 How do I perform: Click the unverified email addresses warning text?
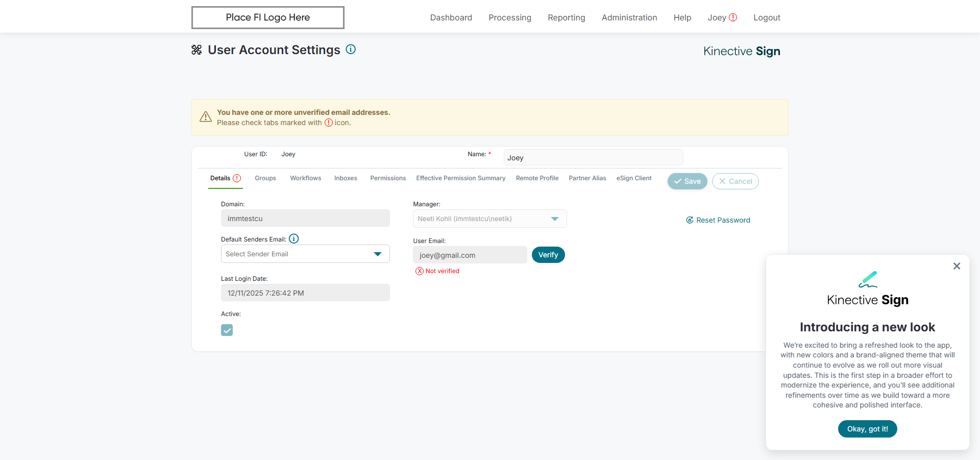[x=304, y=112]
